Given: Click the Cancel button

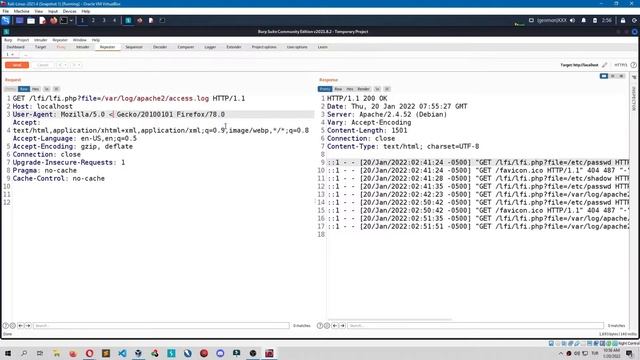Looking at the screenshot, I should (x=42, y=65).
